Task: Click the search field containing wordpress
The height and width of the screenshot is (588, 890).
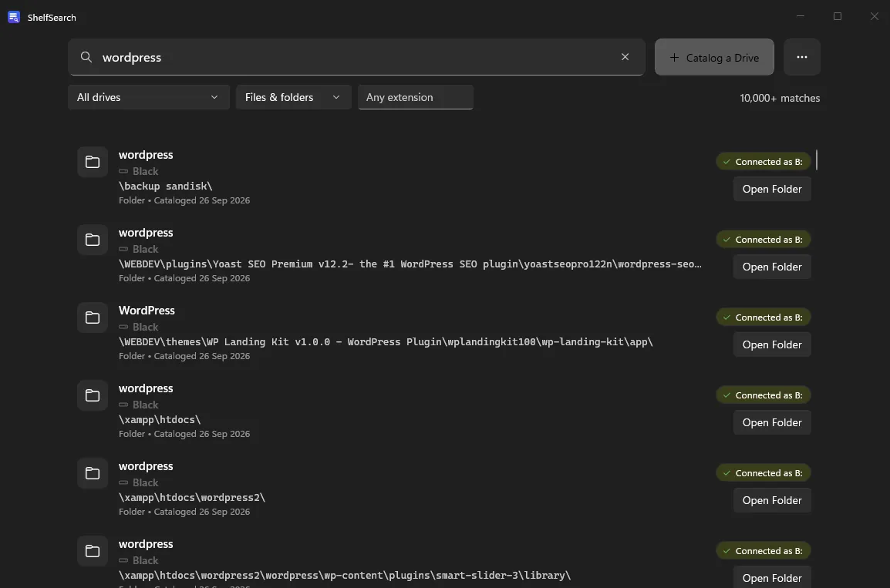Action: [x=356, y=57]
